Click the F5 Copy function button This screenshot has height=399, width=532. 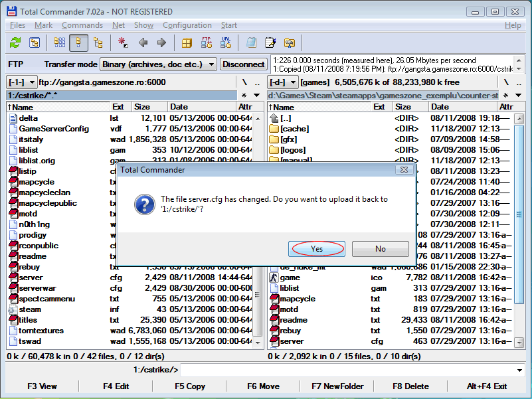point(190,386)
